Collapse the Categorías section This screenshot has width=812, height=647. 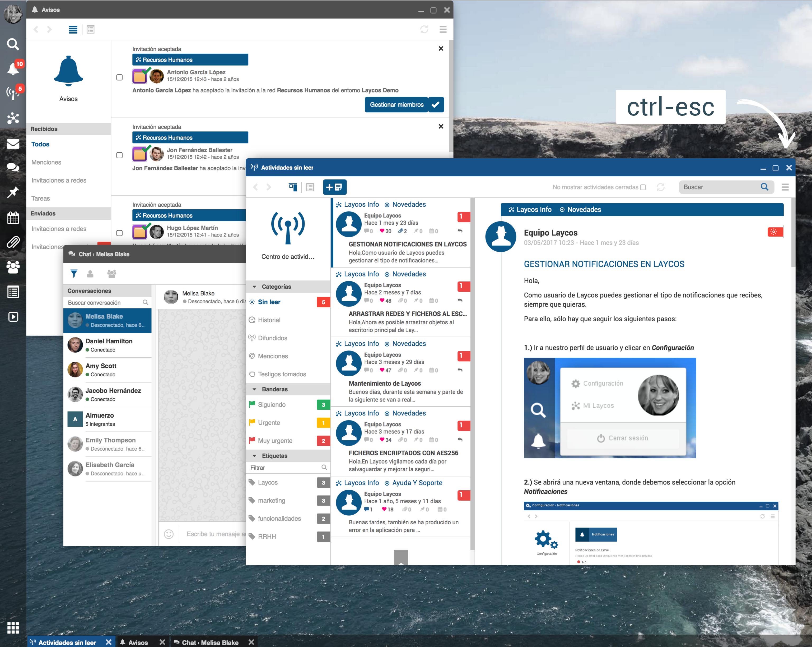coord(254,287)
